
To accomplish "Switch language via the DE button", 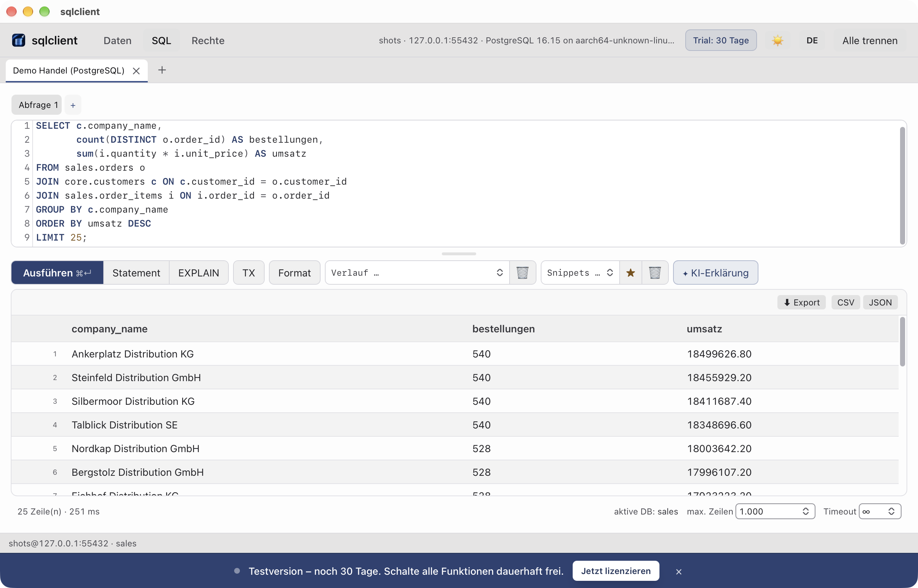I will (x=812, y=41).
